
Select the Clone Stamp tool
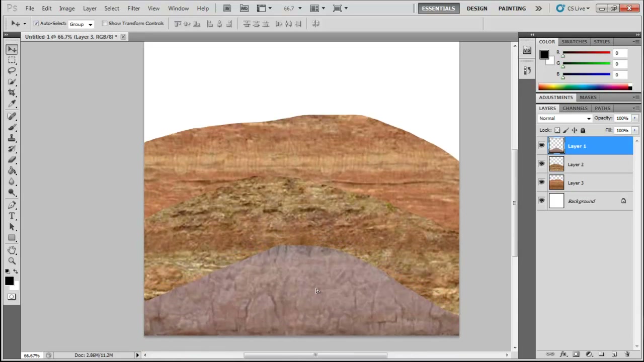click(x=12, y=138)
